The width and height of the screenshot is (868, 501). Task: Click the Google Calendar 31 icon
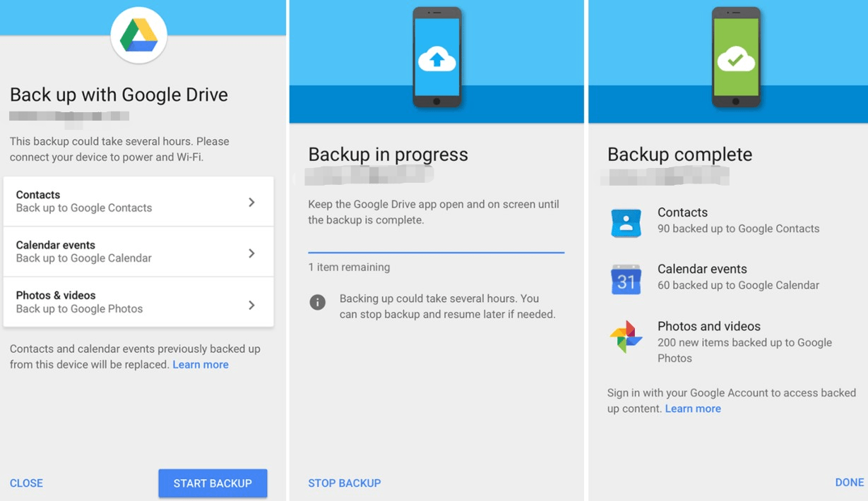(x=626, y=279)
